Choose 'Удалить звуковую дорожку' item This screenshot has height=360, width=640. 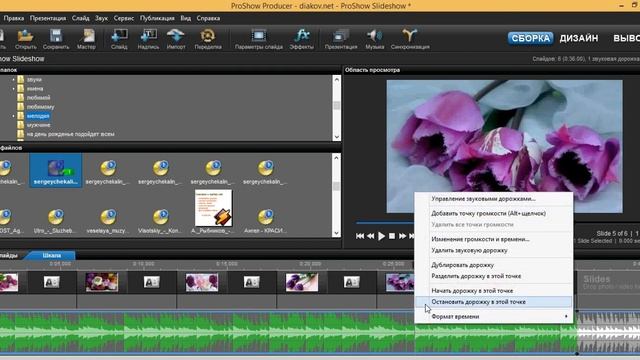493,250
